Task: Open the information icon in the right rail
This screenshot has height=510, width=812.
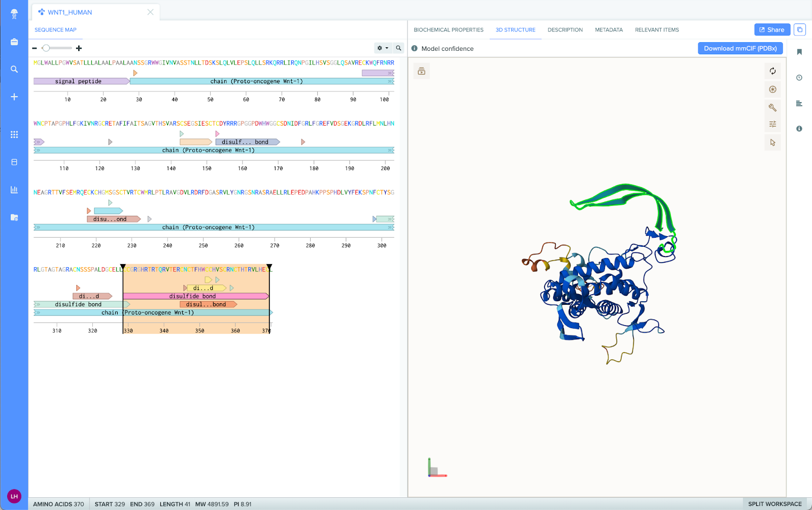Action: [799, 129]
